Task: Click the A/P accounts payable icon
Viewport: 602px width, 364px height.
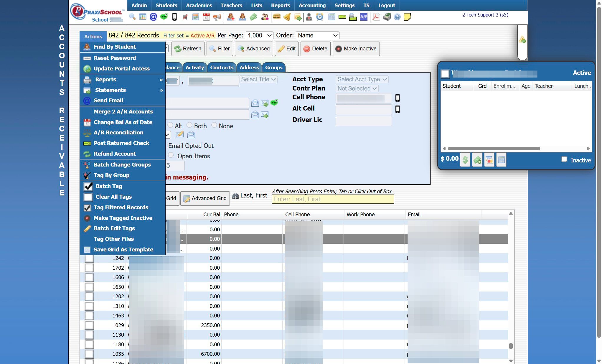Action: [364, 17]
